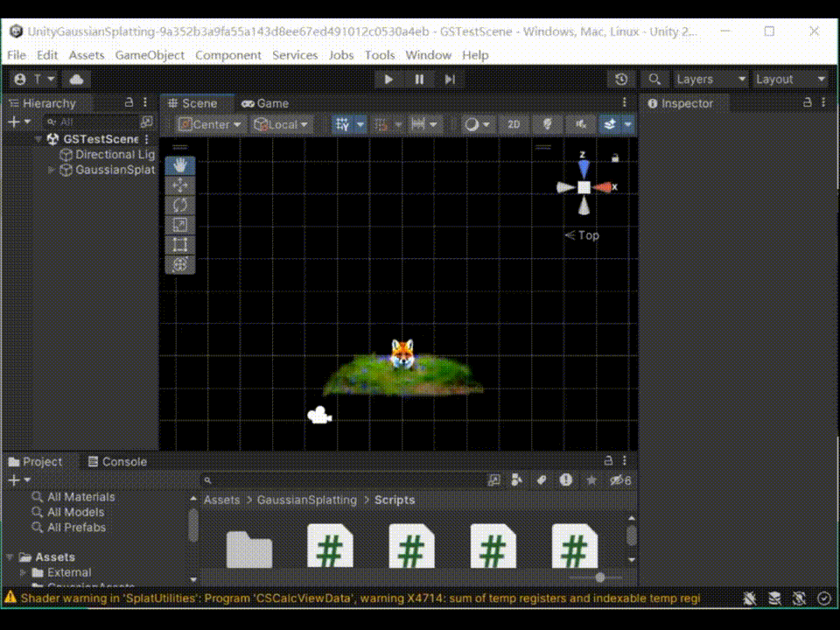Select the Move tool
This screenshot has width=840, height=630.
pyautogui.click(x=180, y=185)
